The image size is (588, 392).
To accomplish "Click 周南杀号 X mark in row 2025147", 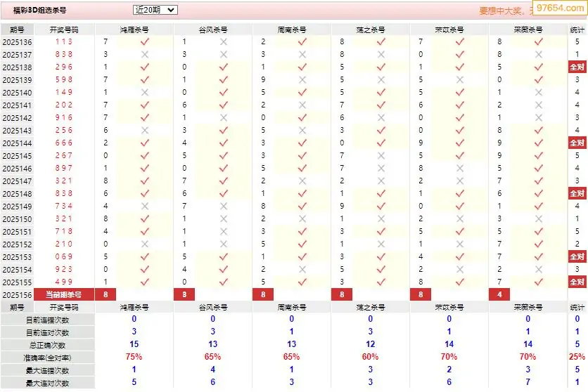I will (302, 181).
